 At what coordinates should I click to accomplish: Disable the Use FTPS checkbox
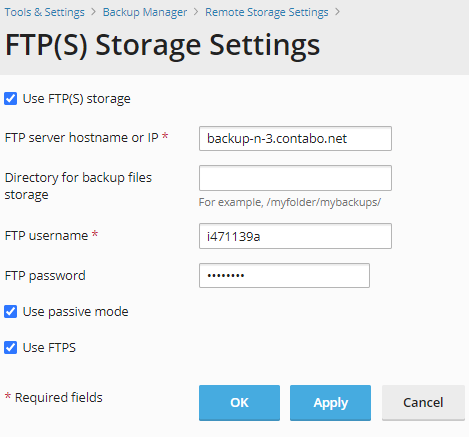pos(10,348)
